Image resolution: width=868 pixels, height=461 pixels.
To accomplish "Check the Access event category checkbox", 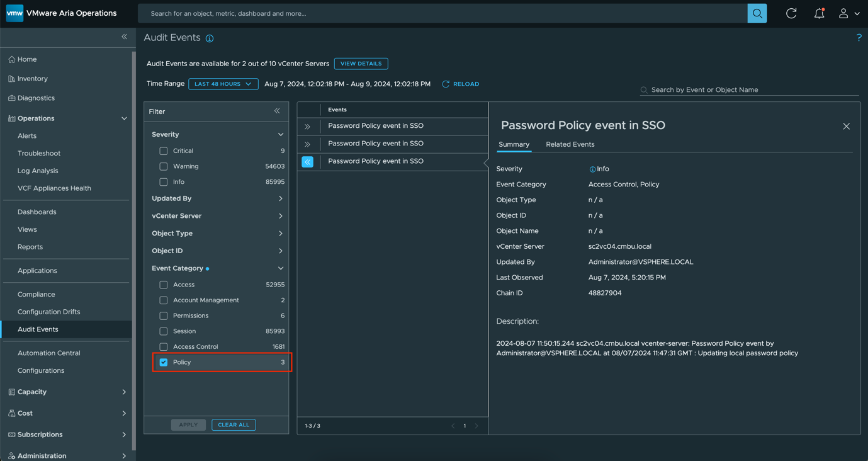I will tap(164, 285).
